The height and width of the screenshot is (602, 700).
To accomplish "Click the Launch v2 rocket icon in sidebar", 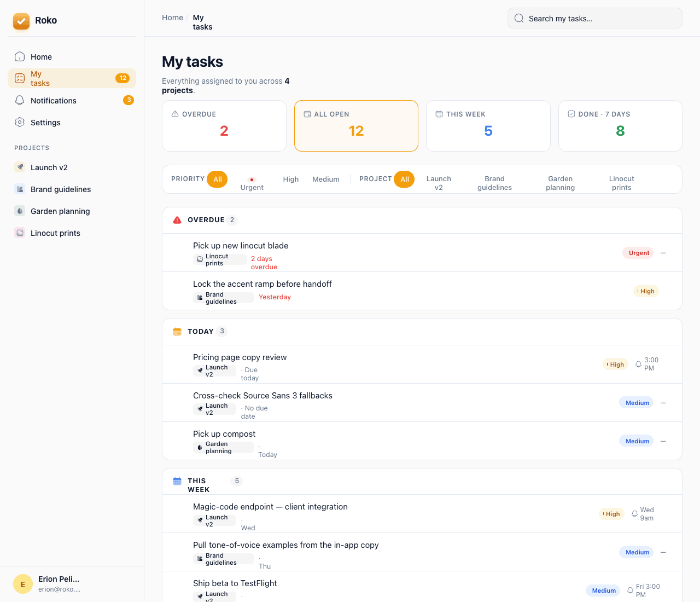I will [x=20, y=167].
